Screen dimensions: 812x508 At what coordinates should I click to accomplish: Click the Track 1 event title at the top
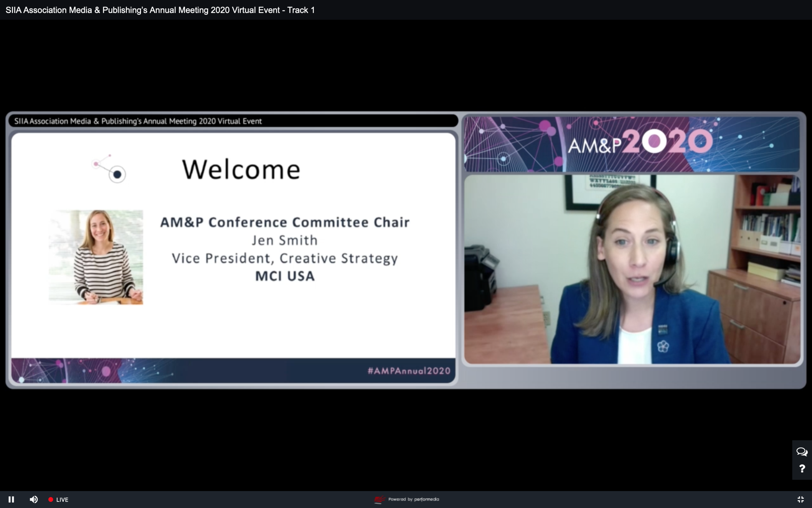[160, 10]
